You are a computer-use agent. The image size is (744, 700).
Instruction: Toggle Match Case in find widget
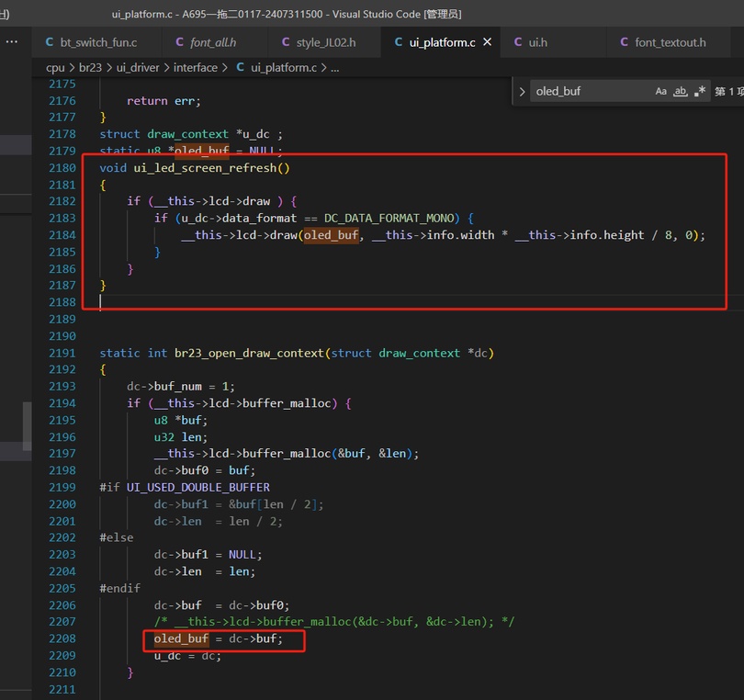[x=660, y=91]
